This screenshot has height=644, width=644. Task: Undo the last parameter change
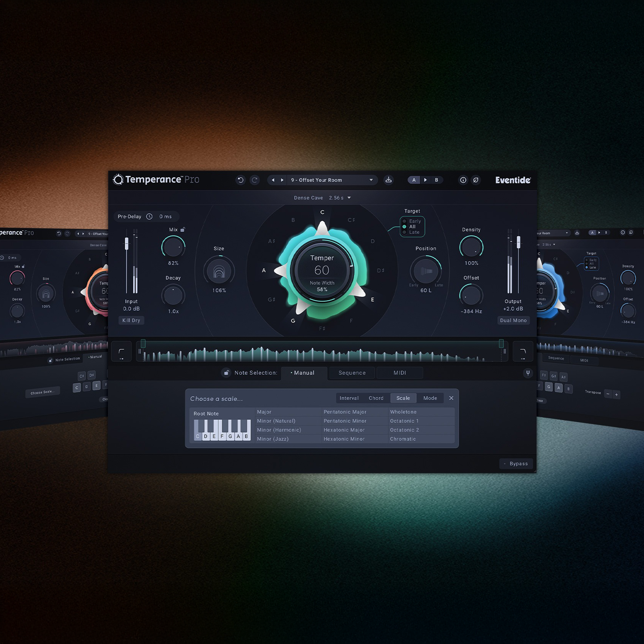[x=241, y=180]
